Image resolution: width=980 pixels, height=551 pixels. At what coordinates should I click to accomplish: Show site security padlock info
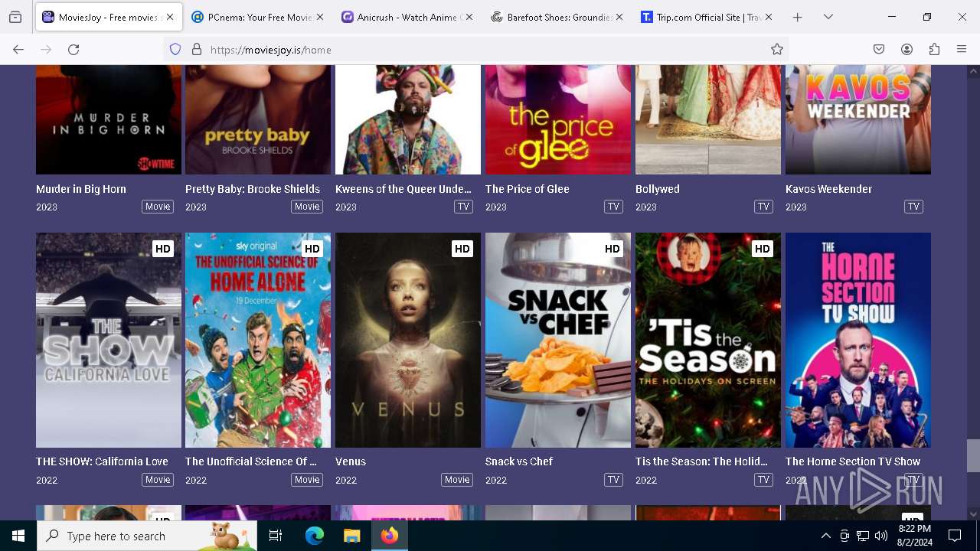pyautogui.click(x=197, y=50)
